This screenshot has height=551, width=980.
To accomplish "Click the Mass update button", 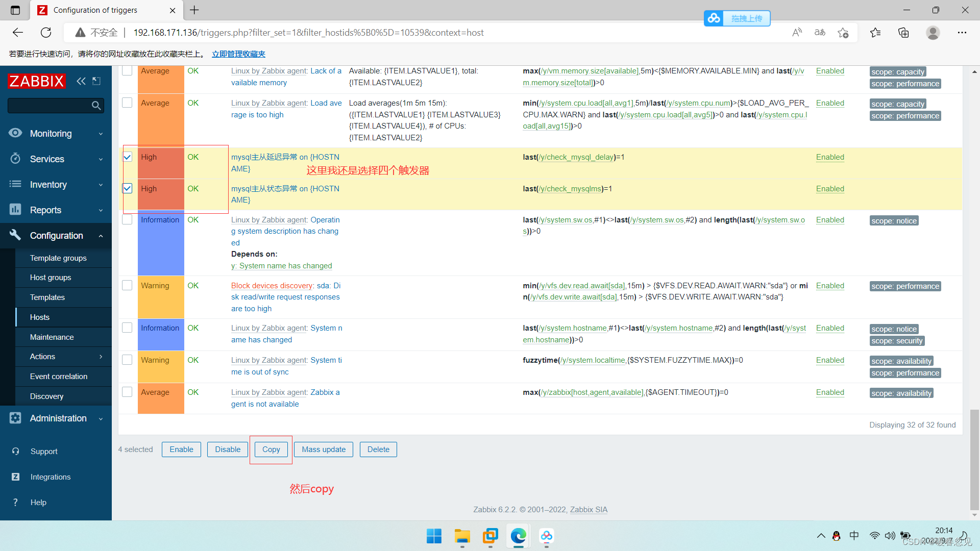I will [x=324, y=449].
